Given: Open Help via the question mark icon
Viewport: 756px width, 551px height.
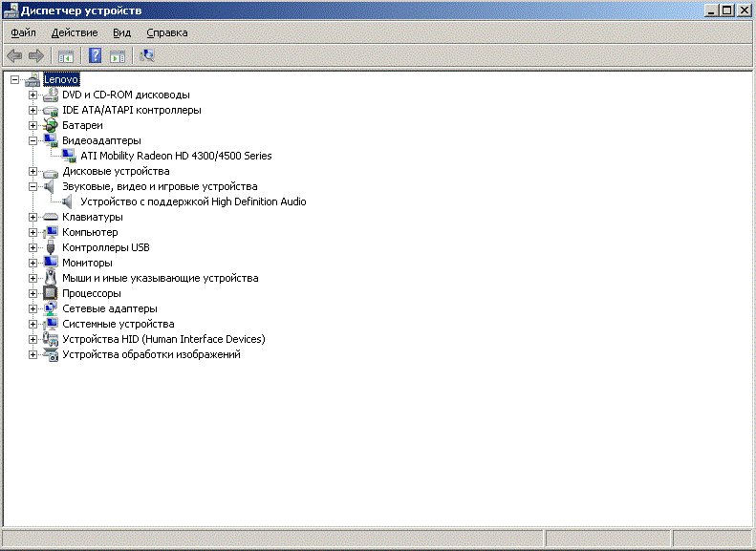Looking at the screenshot, I should [x=95, y=56].
